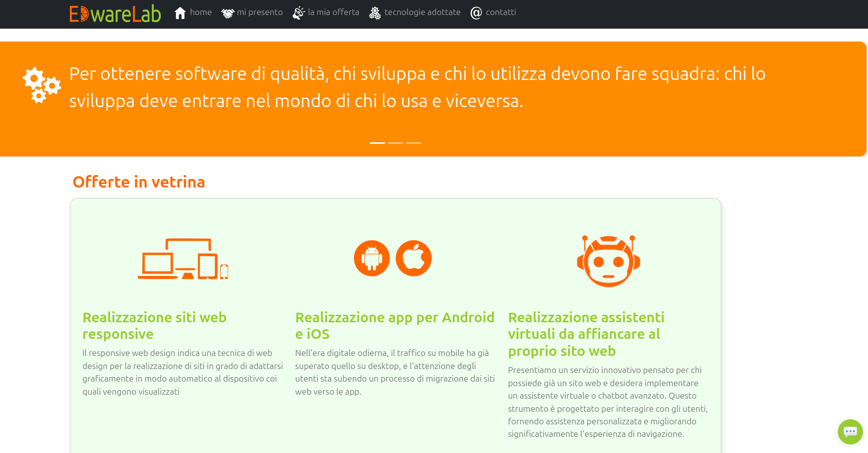Open the mi presento menu item
This screenshot has width=868, height=453.
(x=259, y=13)
